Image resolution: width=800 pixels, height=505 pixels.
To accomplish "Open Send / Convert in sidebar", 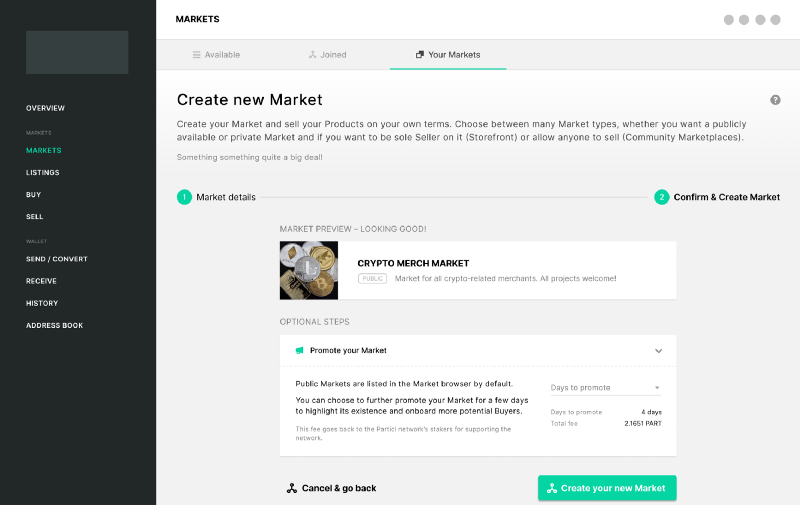I will [57, 259].
